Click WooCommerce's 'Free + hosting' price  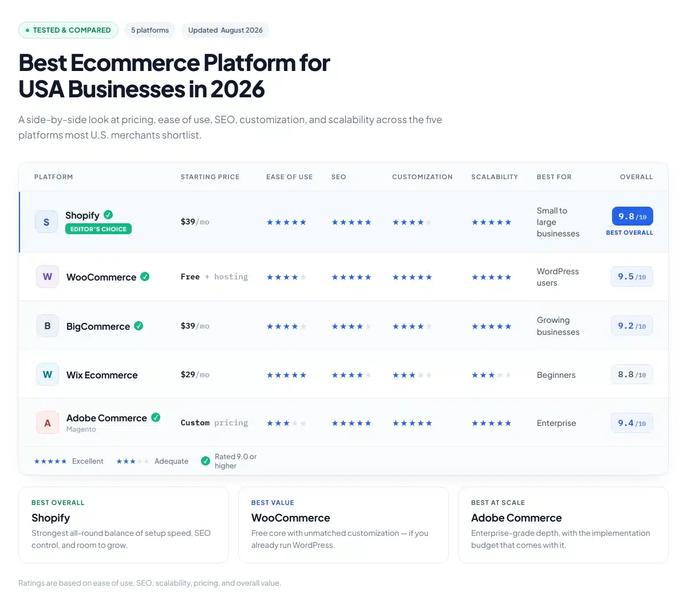tap(215, 277)
